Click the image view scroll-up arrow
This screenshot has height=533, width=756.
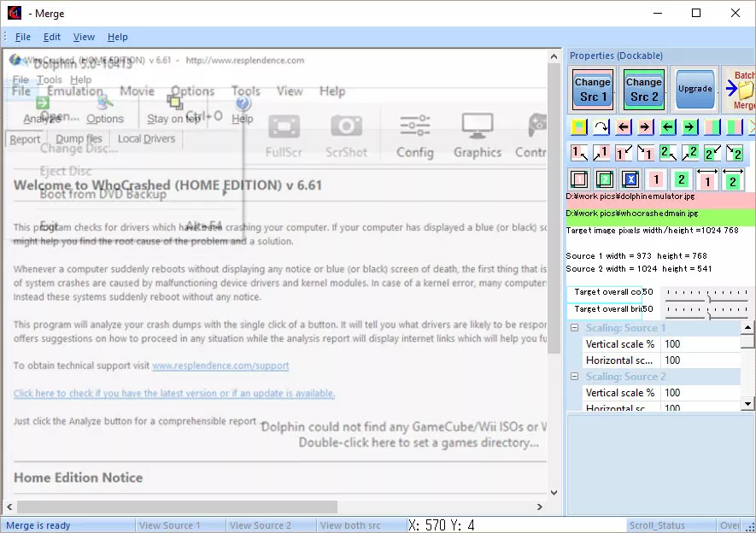click(x=554, y=57)
